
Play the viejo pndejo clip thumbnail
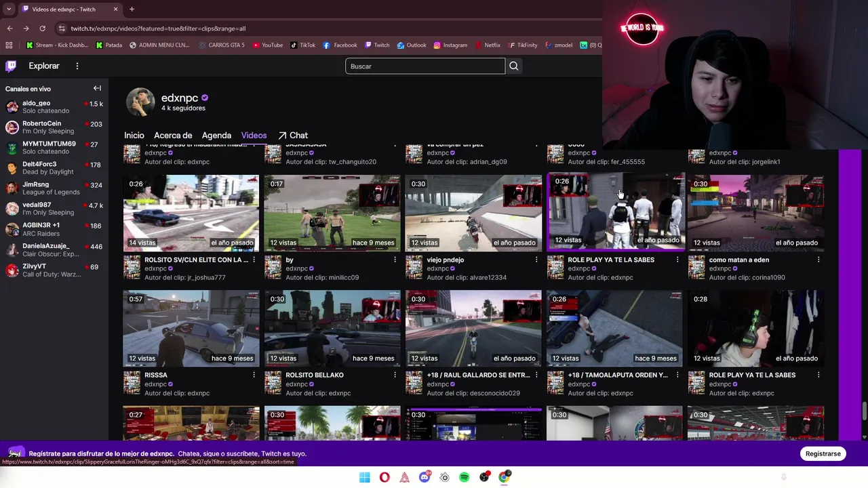tap(473, 213)
